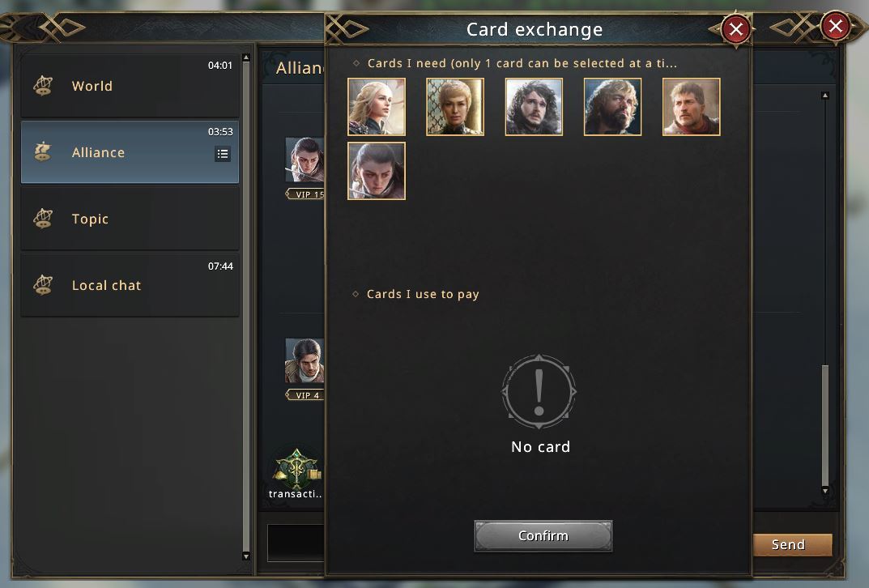Click the channel list scrollbar down arrow
869x588 pixels.
[246, 556]
